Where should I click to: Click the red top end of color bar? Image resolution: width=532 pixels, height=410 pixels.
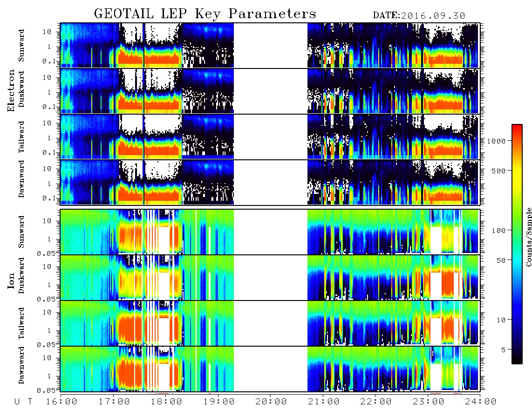[517, 127]
